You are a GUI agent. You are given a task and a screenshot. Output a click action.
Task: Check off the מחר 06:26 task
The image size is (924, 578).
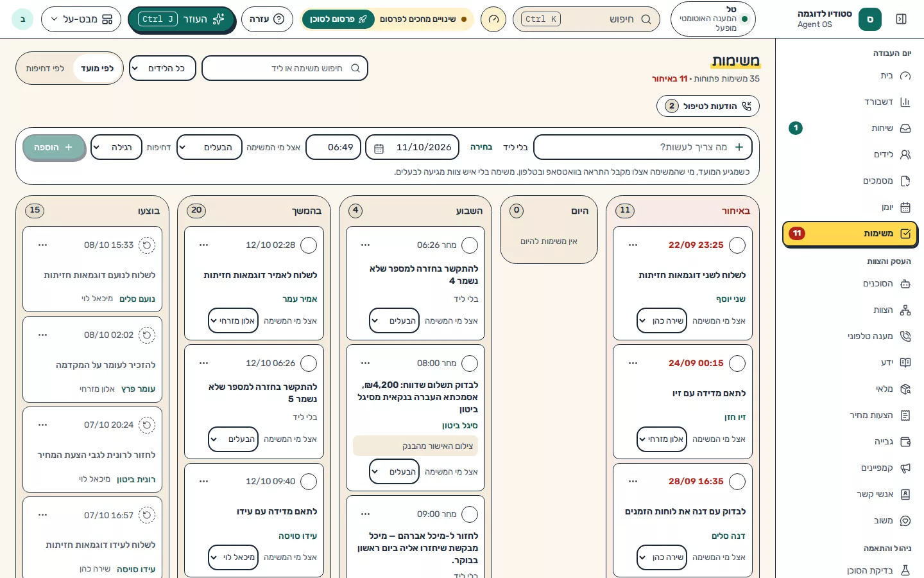pos(470,245)
